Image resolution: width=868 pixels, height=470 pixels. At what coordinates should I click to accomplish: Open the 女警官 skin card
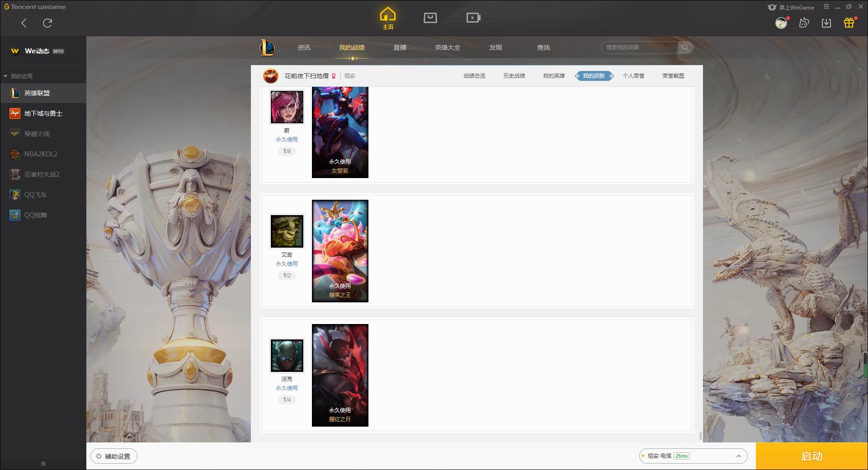click(x=340, y=132)
